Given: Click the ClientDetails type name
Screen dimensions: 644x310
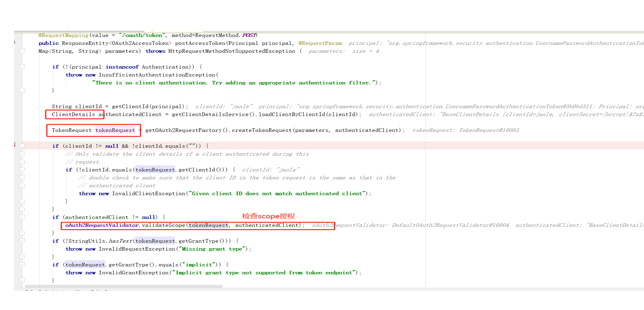Looking at the screenshot, I should point(73,114).
